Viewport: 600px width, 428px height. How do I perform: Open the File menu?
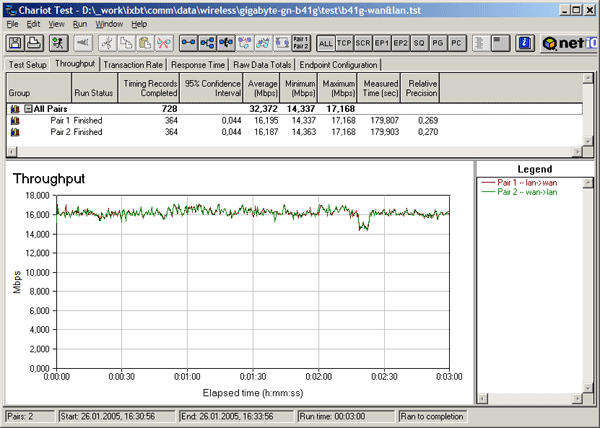pos(13,23)
